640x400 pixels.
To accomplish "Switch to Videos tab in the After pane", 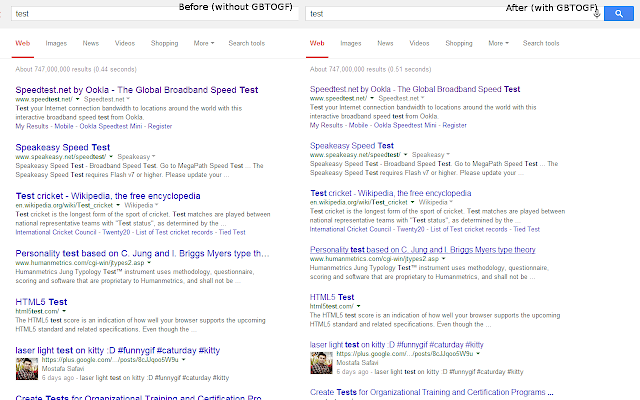I will click(x=419, y=43).
